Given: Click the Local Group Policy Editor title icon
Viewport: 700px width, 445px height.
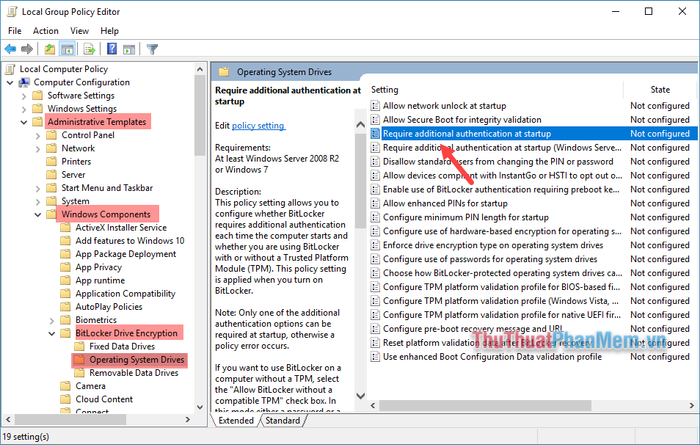Looking at the screenshot, I should point(12,12).
